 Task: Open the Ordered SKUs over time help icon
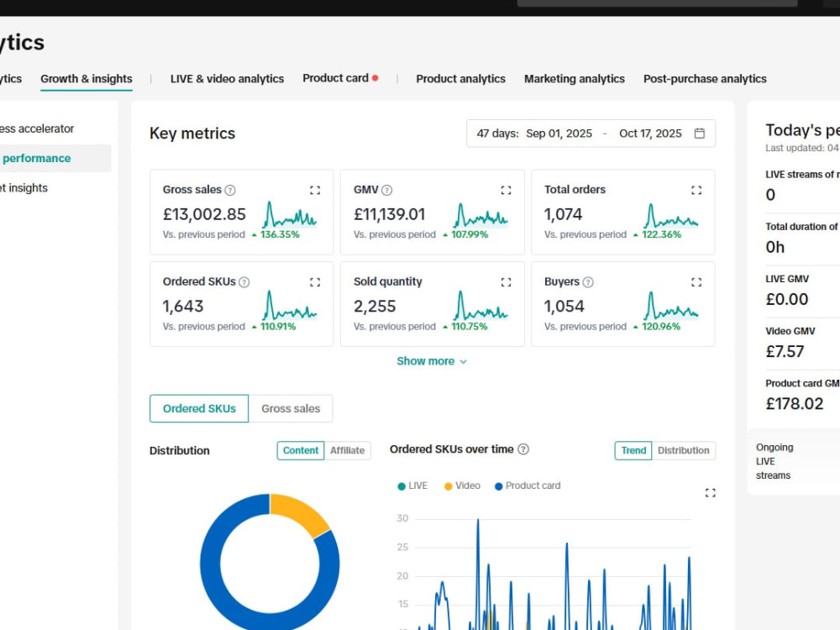523,449
